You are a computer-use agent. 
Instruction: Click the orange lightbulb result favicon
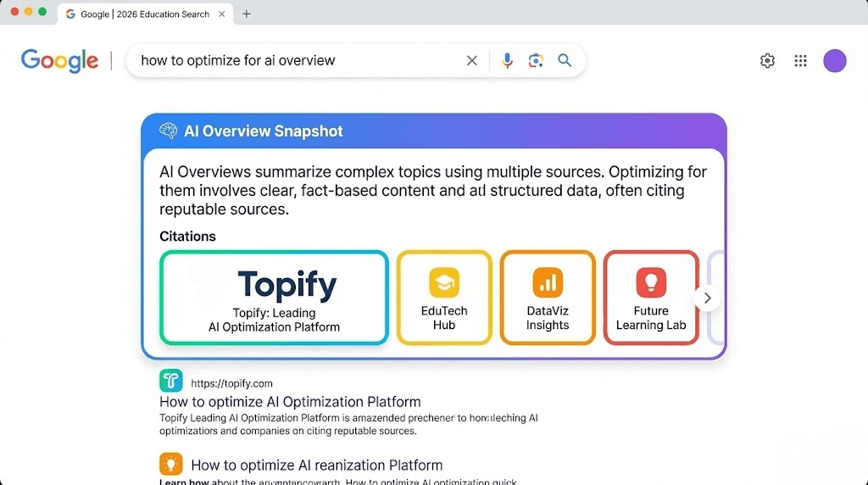pyautogui.click(x=170, y=464)
